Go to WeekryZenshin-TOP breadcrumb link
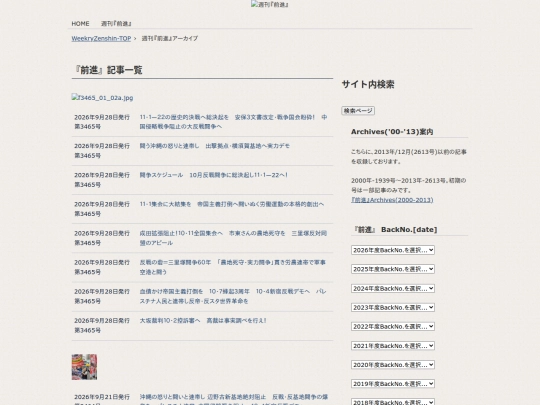The height and width of the screenshot is (405, 540). [101, 38]
